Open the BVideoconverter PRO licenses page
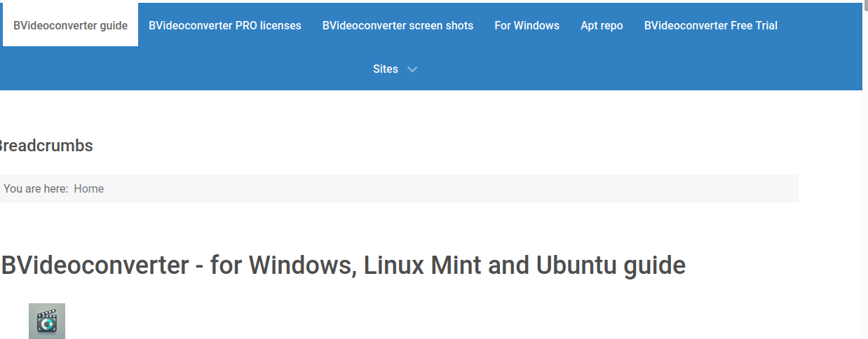 [x=225, y=25]
